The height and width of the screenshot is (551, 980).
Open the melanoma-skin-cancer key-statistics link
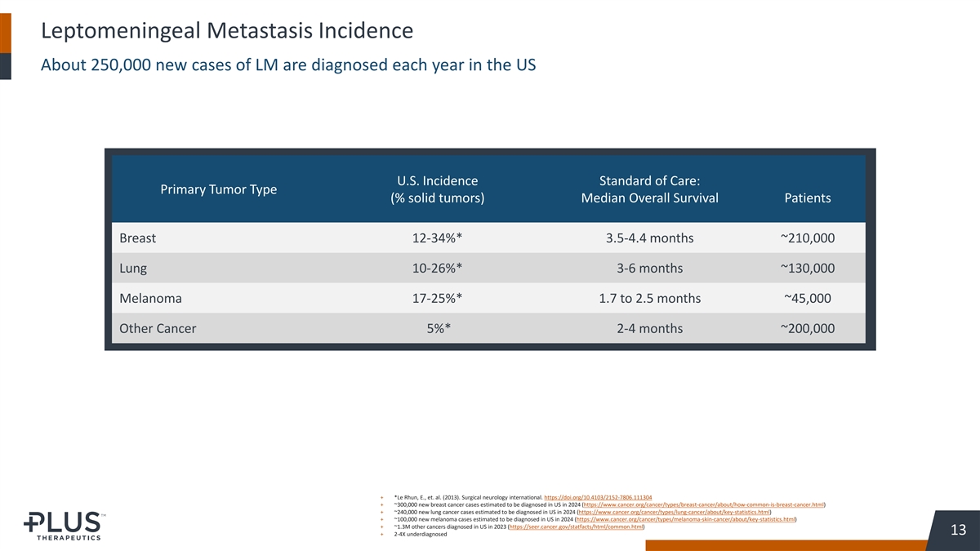point(685,519)
